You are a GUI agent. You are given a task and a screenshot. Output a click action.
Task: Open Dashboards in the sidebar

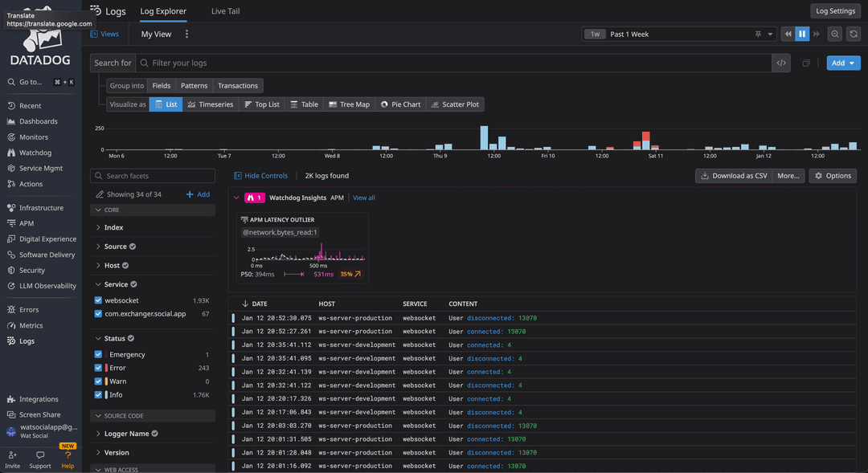(x=32, y=121)
